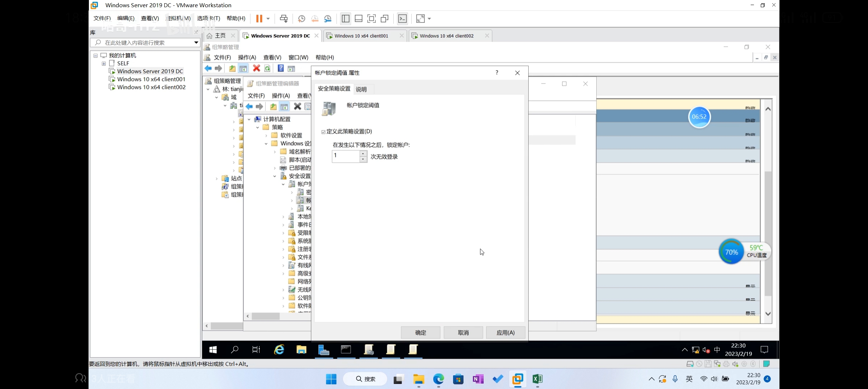Toggle the Define this policy setting checkbox

(324, 132)
